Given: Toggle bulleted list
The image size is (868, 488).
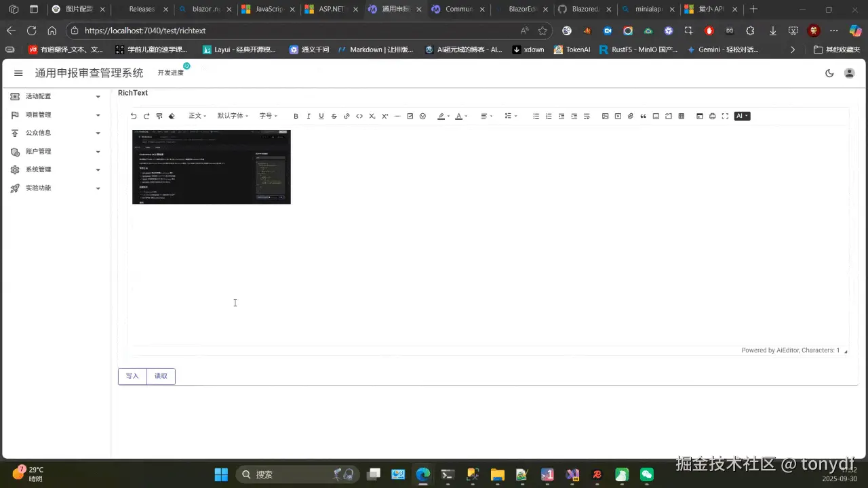Looking at the screenshot, I should [x=536, y=116].
